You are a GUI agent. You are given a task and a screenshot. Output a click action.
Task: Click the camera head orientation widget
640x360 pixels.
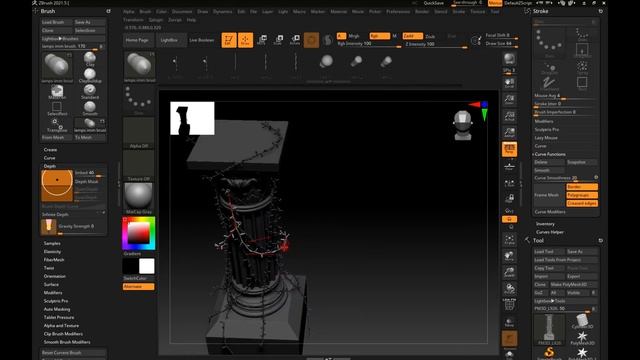463,125
